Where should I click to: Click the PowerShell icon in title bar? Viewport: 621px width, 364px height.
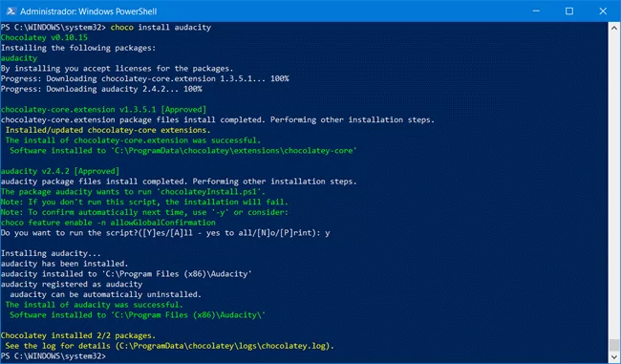11,11
